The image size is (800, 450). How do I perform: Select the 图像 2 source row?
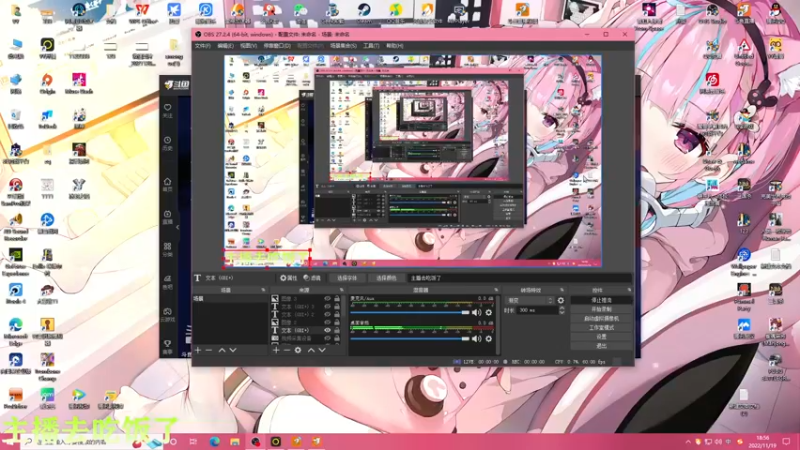pos(306,322)
